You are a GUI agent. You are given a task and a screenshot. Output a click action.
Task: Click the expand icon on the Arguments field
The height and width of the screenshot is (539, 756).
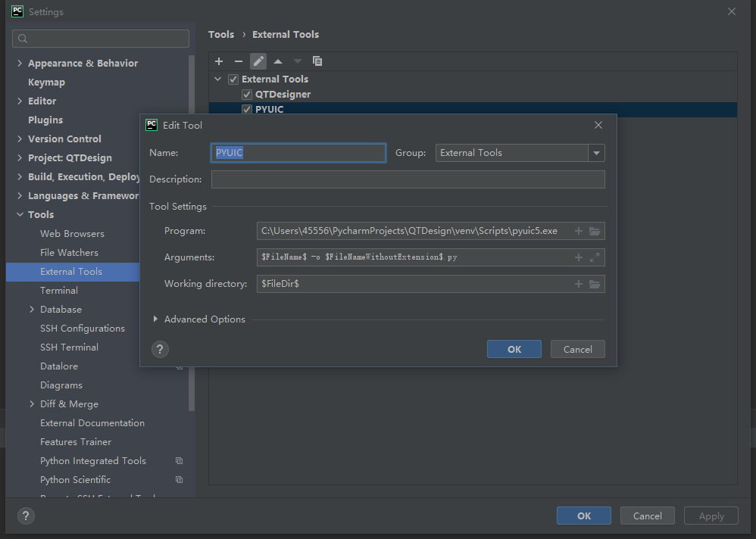coord(597,257)
